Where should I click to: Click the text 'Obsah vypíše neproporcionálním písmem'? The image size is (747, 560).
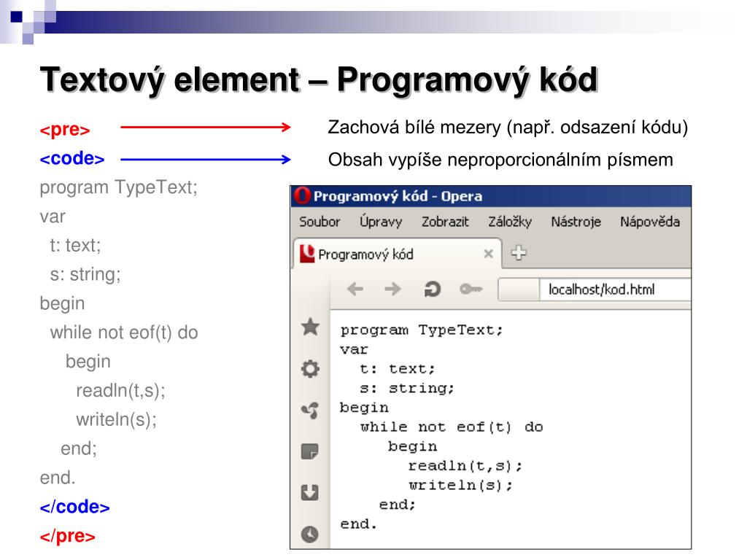point(500,160)
